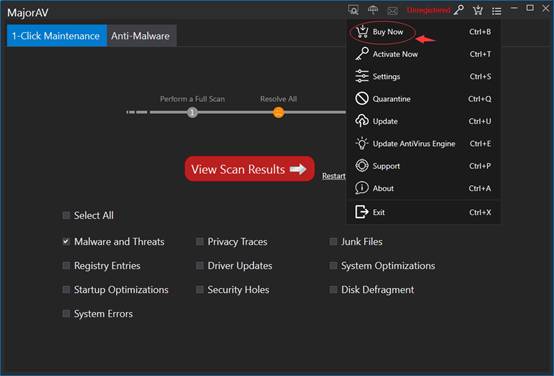Click the scan magnifier icon in title bar
Screen dimensions: 554x376
coord(353,10)
